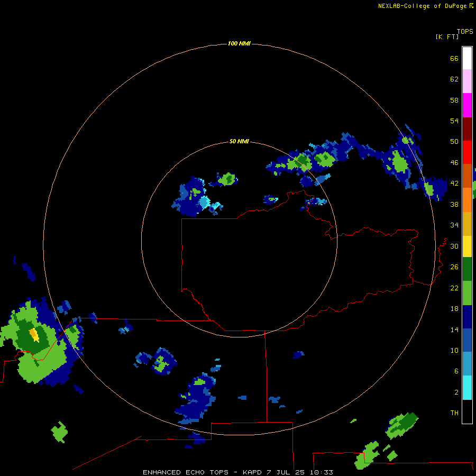Select the light blue legend swatch
This screenshot has width=476, height=476.
coord(467,364)
